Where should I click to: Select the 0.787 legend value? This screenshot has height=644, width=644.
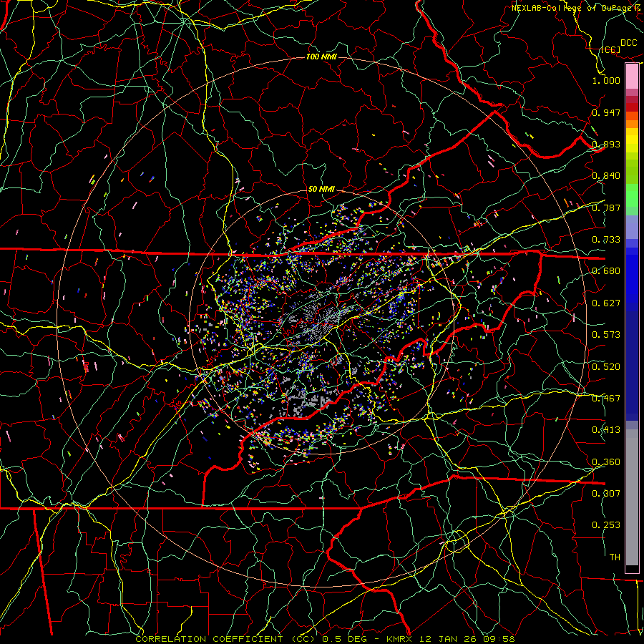click(606, 208)
